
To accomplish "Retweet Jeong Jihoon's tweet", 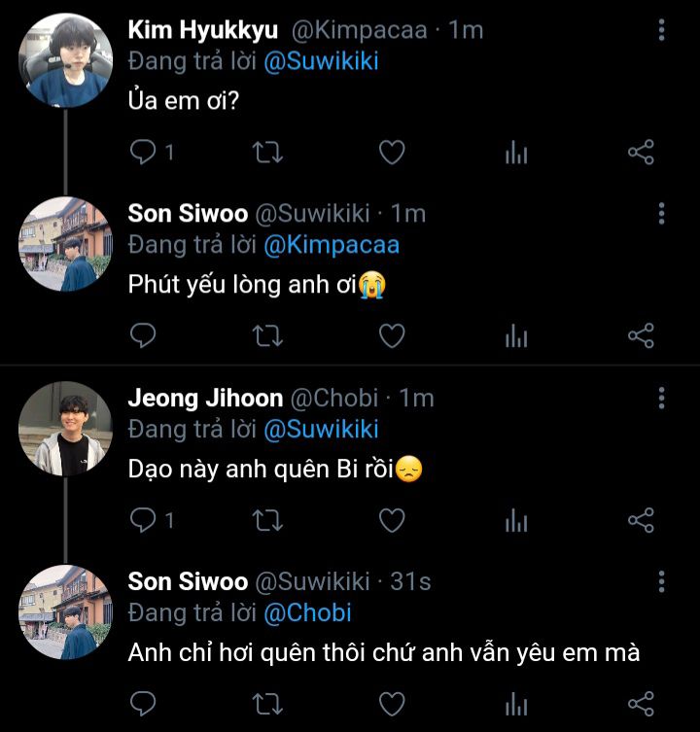I will (267, 521).
